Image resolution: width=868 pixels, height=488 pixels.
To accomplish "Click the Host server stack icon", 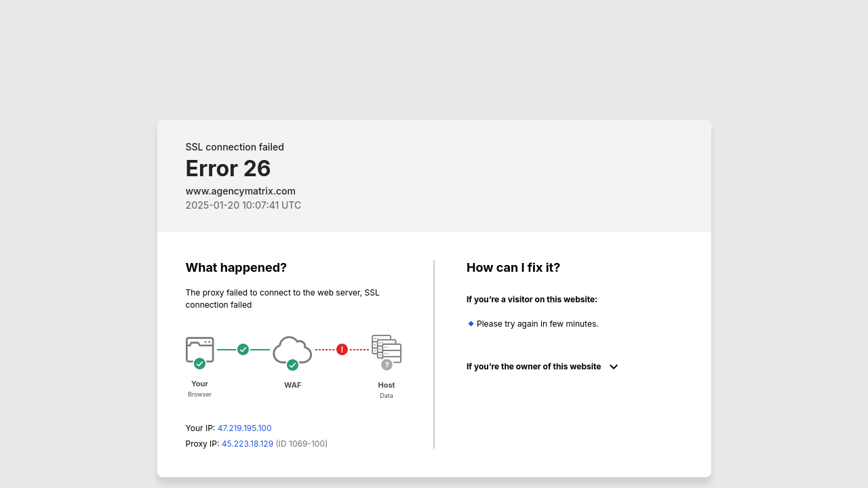I will coord(386,347).
